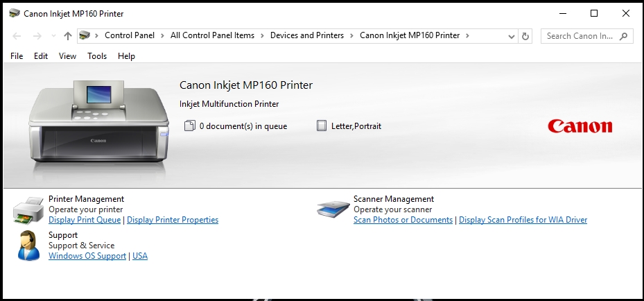Click the large Canon printer image
Viewport: 644px width, 301px height.
tap(98, 122)
